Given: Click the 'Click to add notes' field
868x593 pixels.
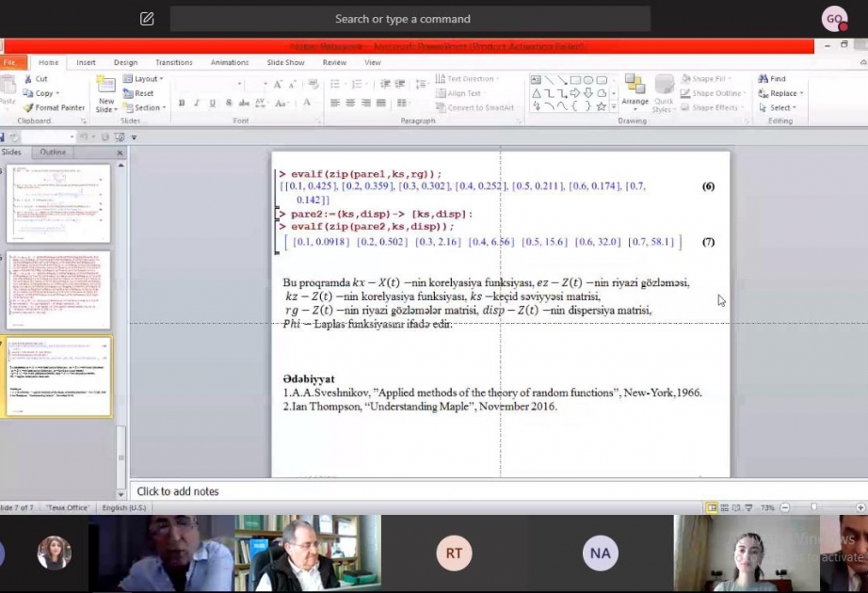Looking at the screenshot, I should [x=498, y=491].
